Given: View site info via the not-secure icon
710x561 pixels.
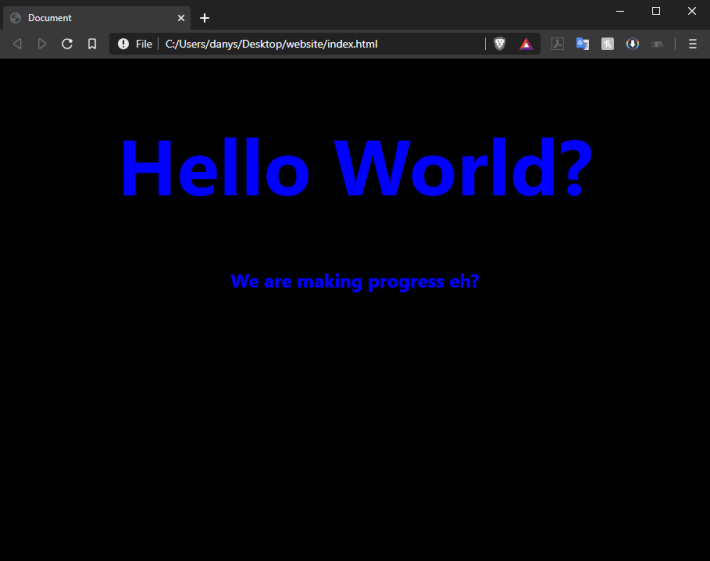Looking at the screenshot, I should click(x=123, y=44).
